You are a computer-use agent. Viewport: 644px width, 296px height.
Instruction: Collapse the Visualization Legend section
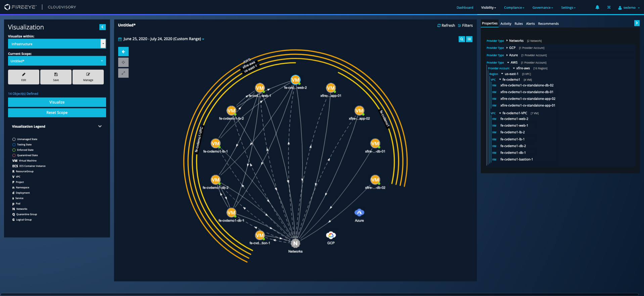[x=100, y=126]
